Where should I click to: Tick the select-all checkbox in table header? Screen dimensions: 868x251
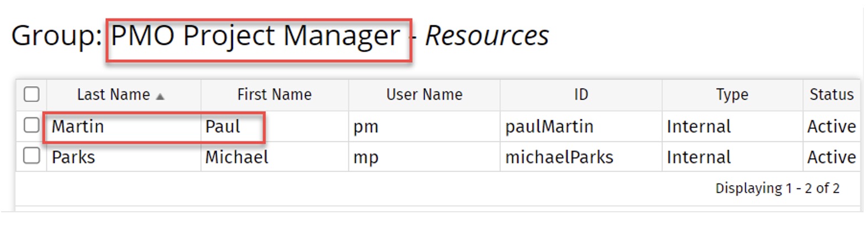pyautogui.click(x=31, y=95)
